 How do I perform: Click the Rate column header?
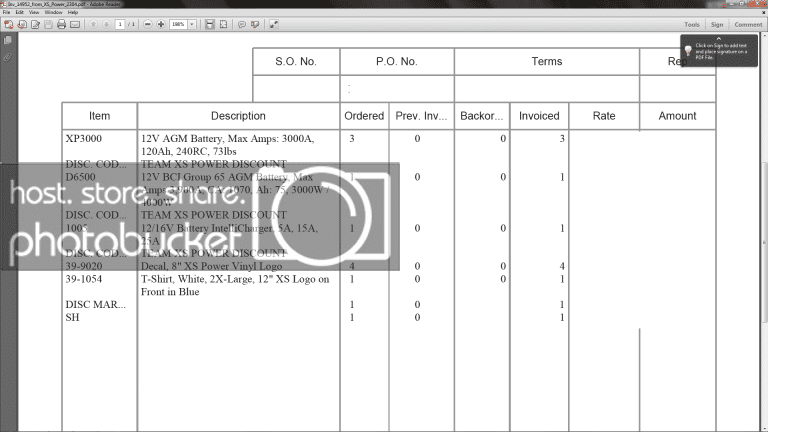click(x=604, y=116)
